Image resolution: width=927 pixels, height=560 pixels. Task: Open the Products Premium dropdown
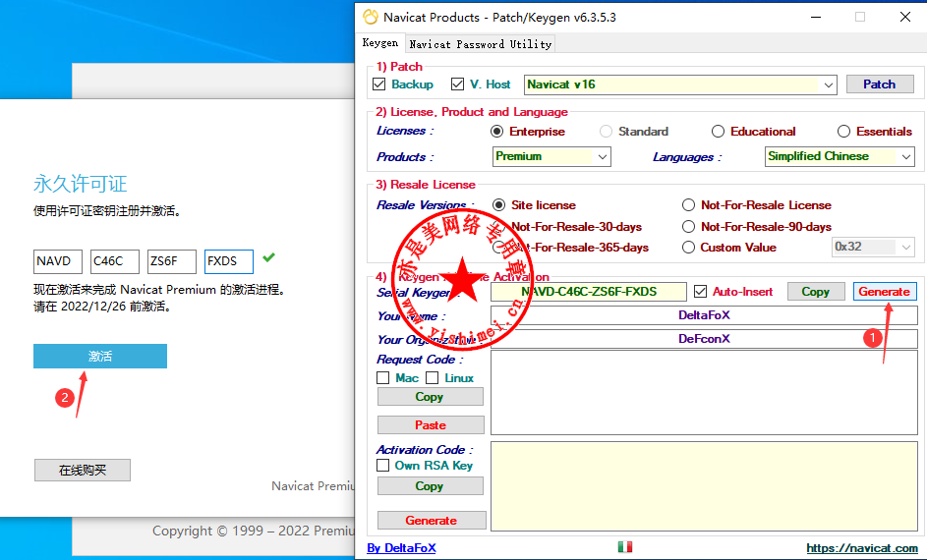603,156
